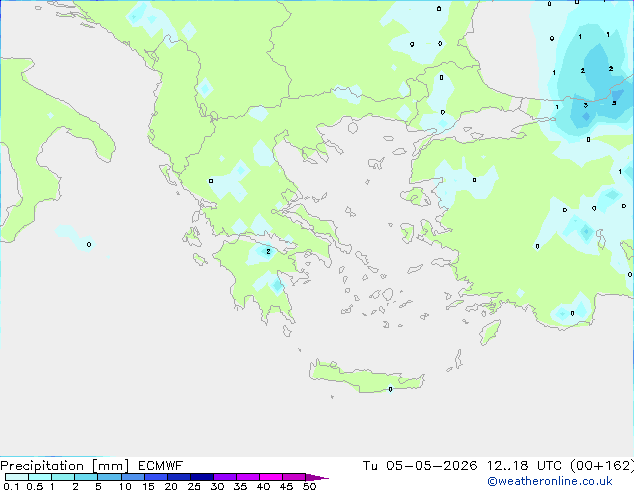Click the 'ECMWF' model label
The image size is (634, 490).
[x=161, y=466]
